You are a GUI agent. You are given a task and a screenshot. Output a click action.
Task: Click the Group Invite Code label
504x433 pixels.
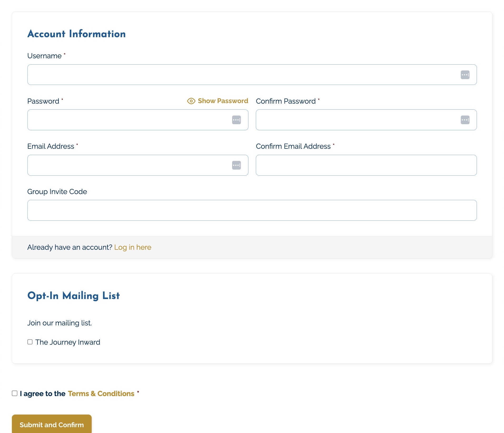coord(57,191)
